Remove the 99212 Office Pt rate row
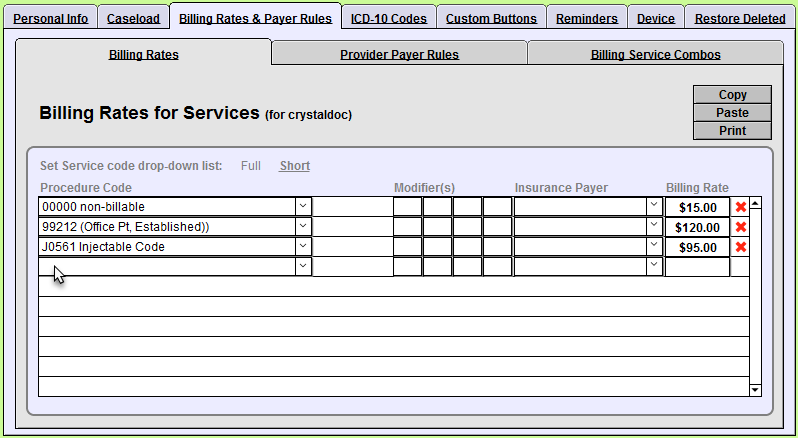The width and height of the screenshot is (798, 438). click(741, 227)
